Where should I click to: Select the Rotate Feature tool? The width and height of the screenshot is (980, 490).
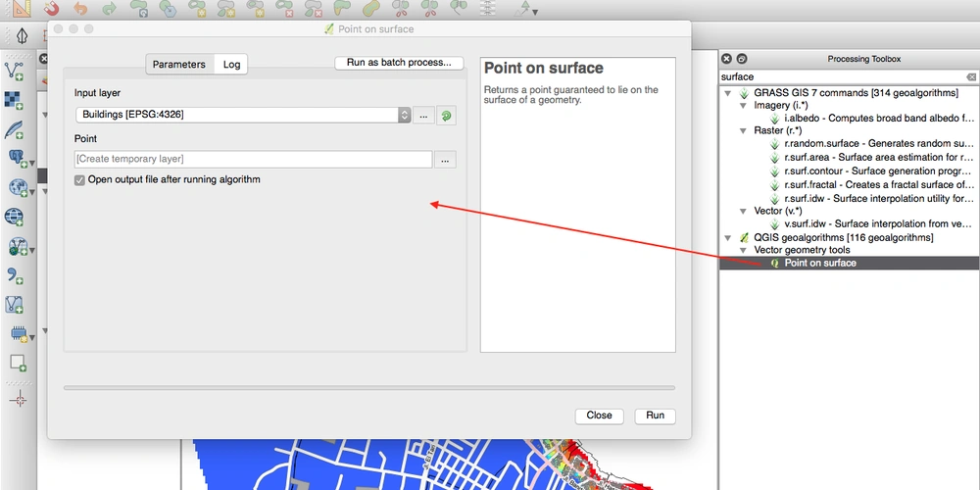139,8
